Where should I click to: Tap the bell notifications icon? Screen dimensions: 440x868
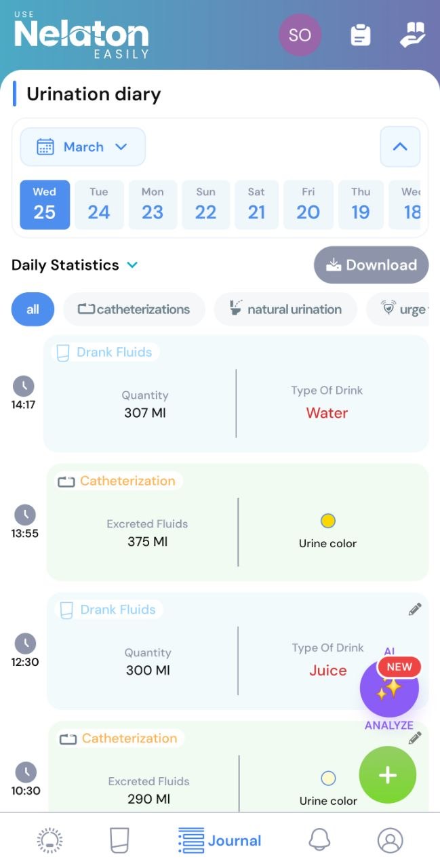[x=320, y=840]
